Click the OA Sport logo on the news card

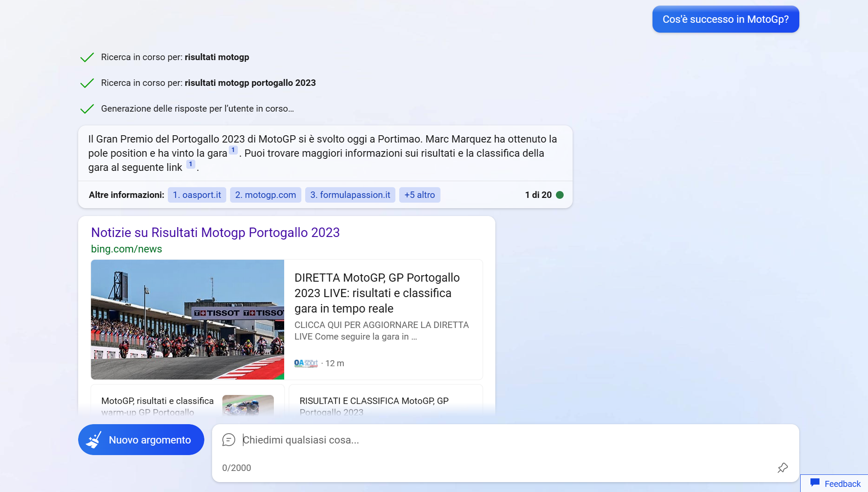[x=305, y=363]
